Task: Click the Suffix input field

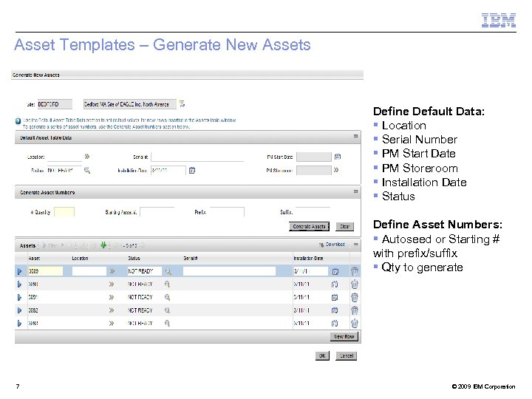Action: [313, 212]
